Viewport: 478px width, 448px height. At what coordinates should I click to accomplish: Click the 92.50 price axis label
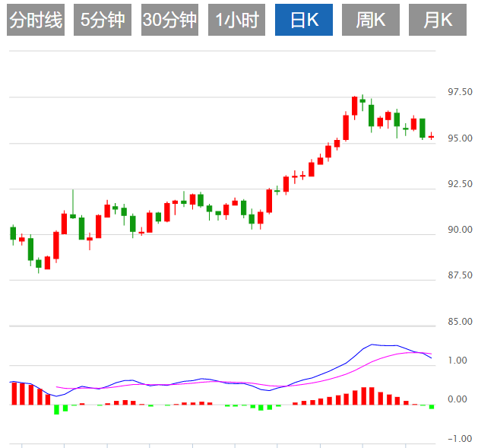(461, 184)
